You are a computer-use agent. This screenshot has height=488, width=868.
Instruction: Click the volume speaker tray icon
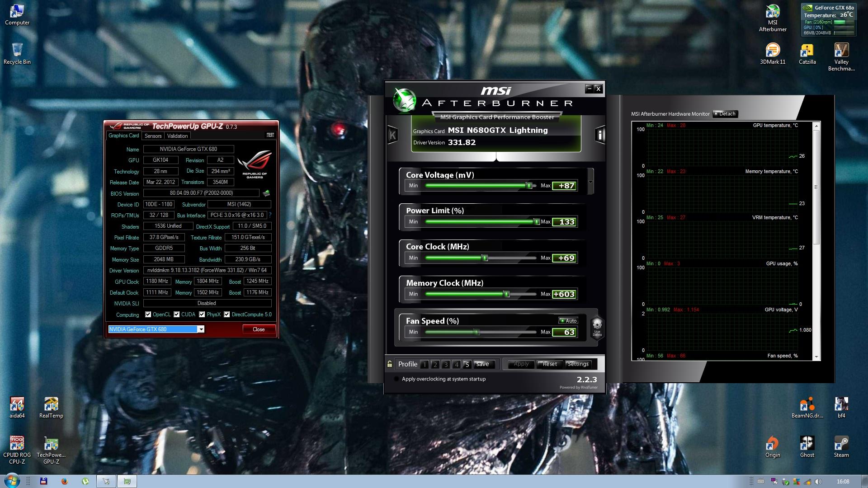[819, 482]
